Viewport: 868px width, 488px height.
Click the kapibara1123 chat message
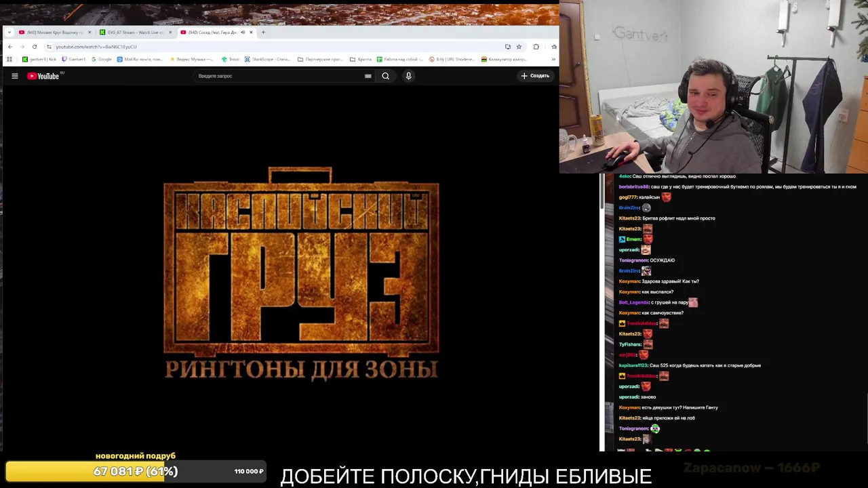tap(690, 365)
